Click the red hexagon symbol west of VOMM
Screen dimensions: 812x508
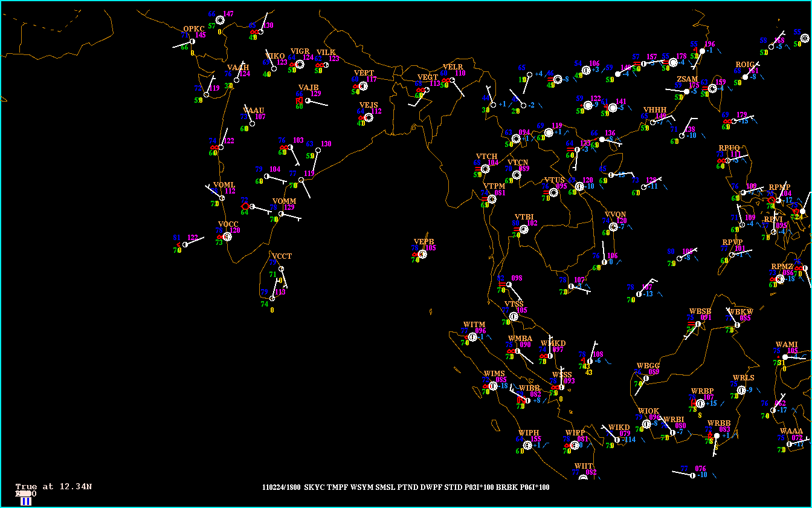click(x=245, y=206)
